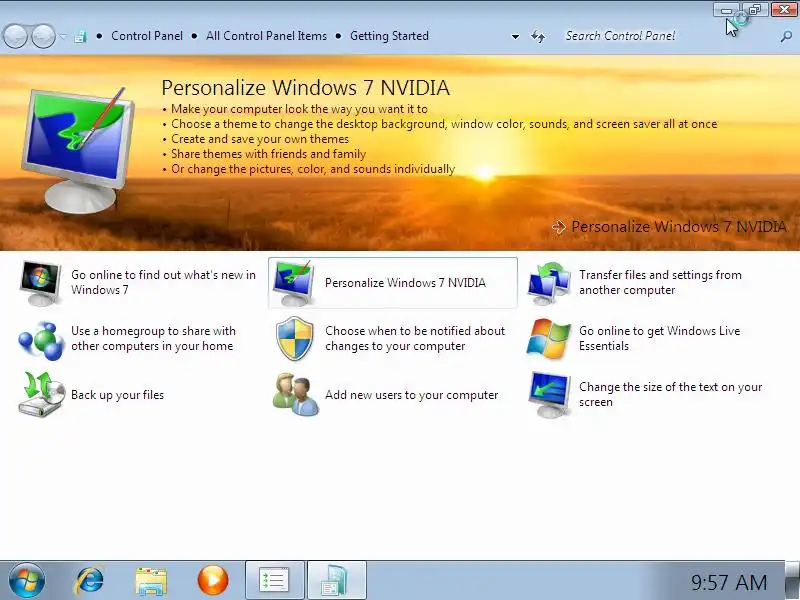
Task: Open the Windows Start orb
Action: coord(27,580)
